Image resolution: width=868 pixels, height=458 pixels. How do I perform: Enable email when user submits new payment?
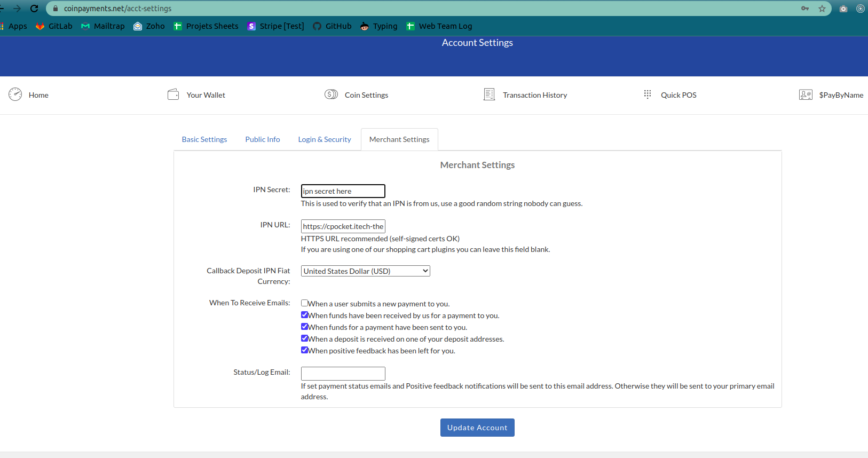coord(304,303)
